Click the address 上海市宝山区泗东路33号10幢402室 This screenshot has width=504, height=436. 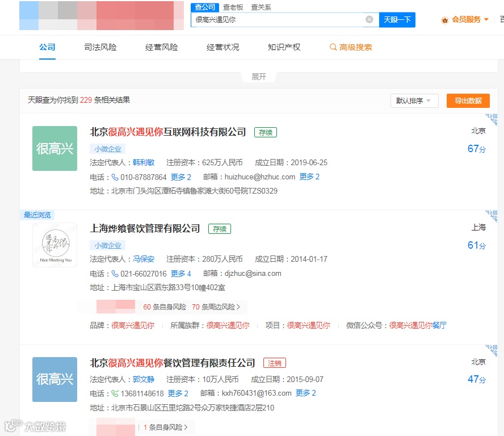tap(168, 287)
